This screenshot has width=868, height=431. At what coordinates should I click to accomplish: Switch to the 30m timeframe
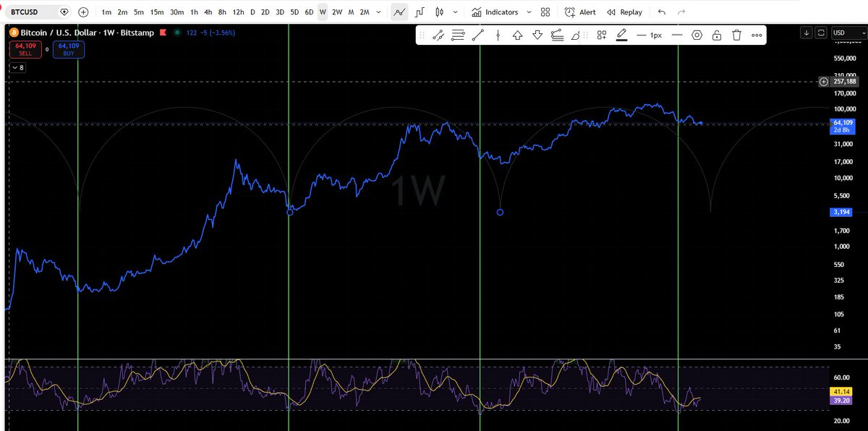[176, 12]
